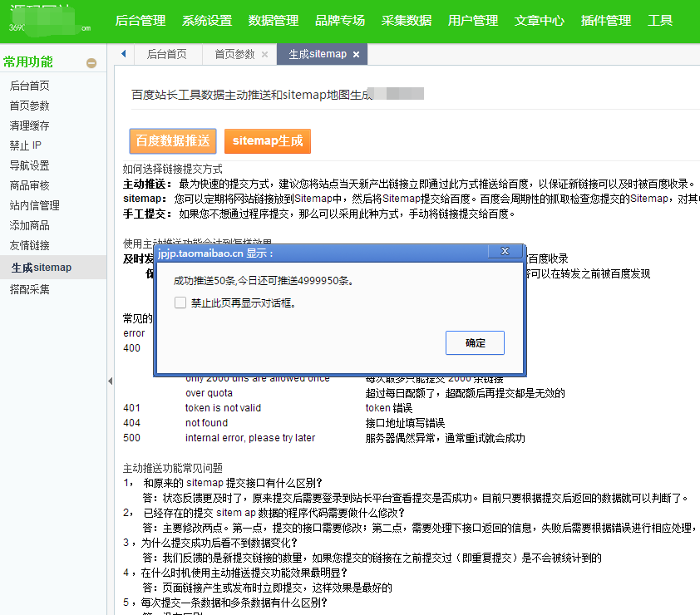Click the 确定 button in the dialog
The height and width of the screenshot is (615, 700).
[x=475, y=342]
